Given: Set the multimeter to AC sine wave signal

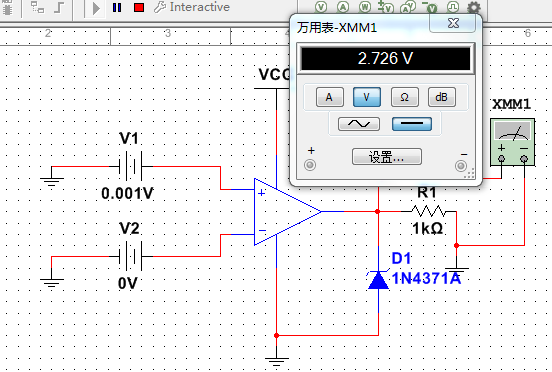Looking at the screenshot, I should pyautogui.click(x=359, y=124).
